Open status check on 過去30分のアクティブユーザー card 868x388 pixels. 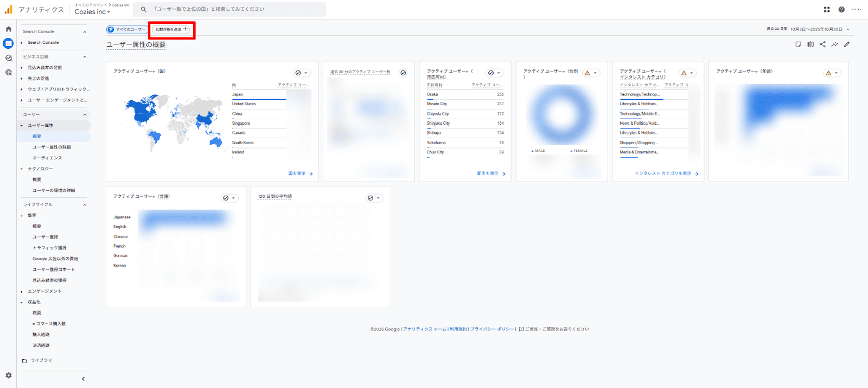pos(403,73)
